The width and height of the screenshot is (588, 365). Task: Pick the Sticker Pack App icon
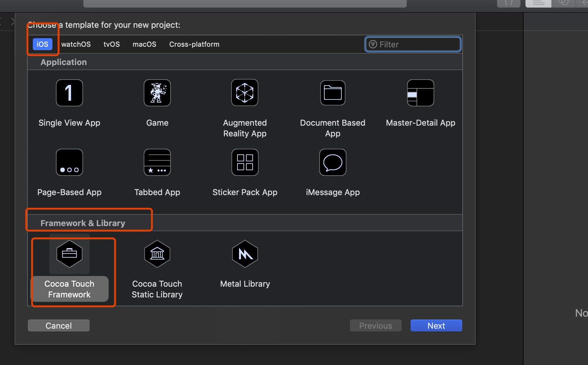[245, 162]
